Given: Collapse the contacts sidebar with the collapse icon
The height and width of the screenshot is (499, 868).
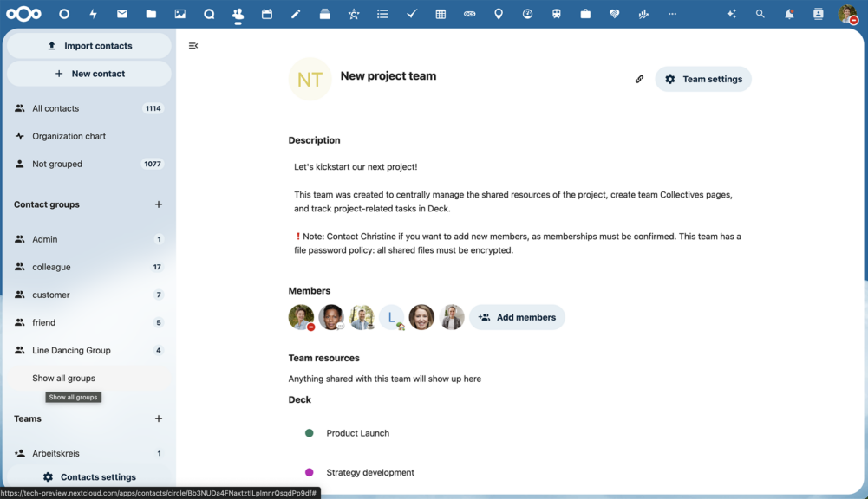Looking at the screenshot, I should [193, 45].
